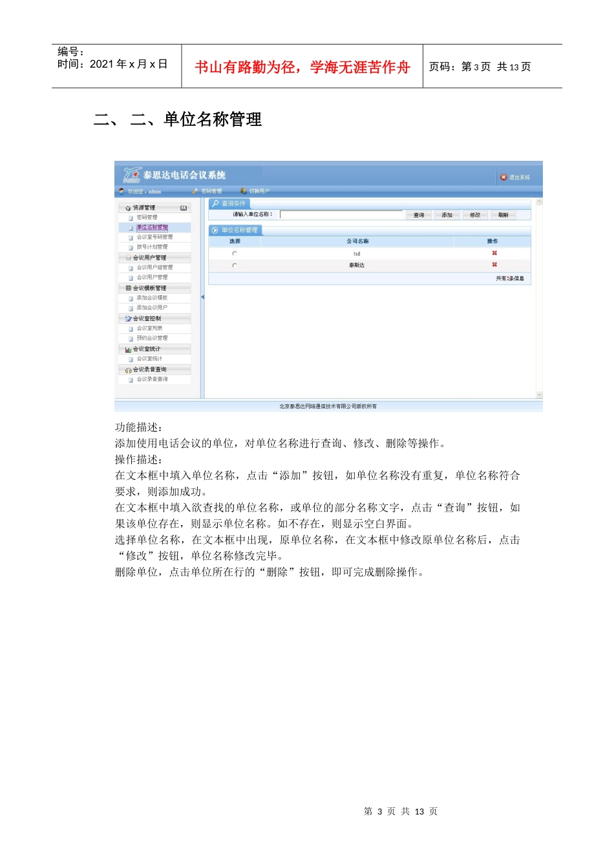Click the 刷新 refresh button
The width and height of the screenshot is (614, 868).
pyautogui.click(x=503, y=215)
